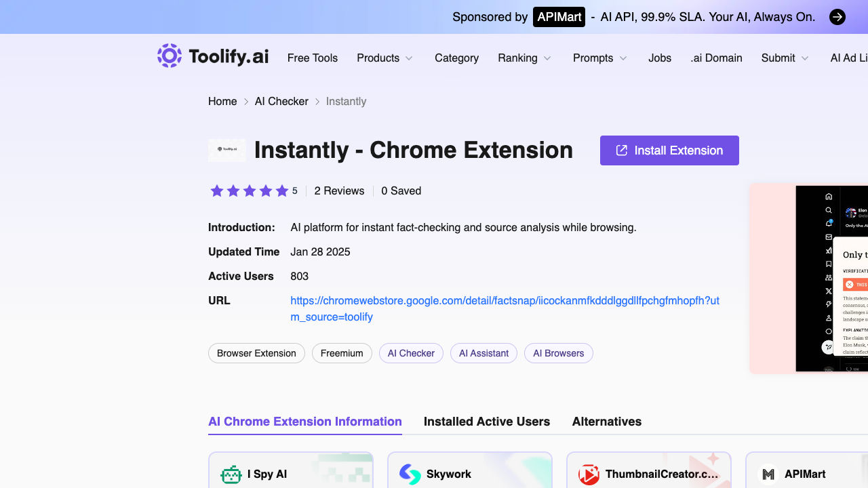Click the Instantly extension logo thumbnail
The image size is (868, 488).
pos(227,150)
